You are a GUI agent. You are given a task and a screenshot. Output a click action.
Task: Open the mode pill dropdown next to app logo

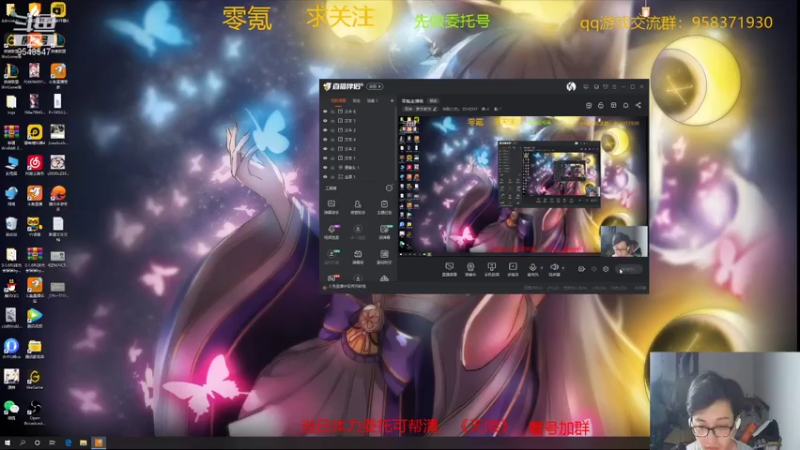point(375,87)
